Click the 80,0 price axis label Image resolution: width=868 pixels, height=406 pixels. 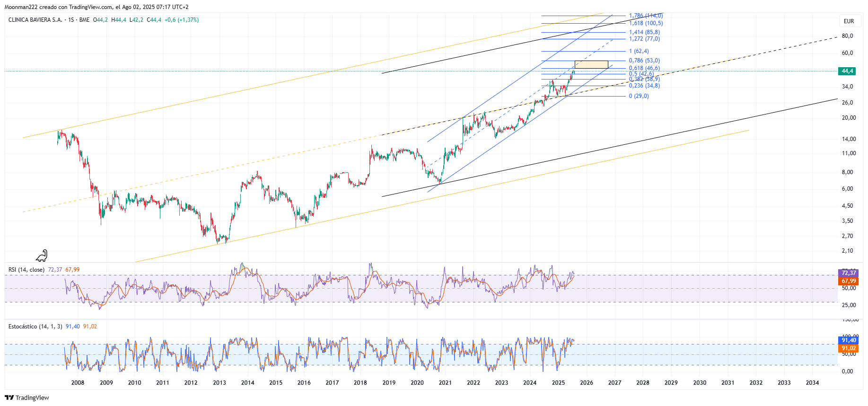click(x=847, y=36)
